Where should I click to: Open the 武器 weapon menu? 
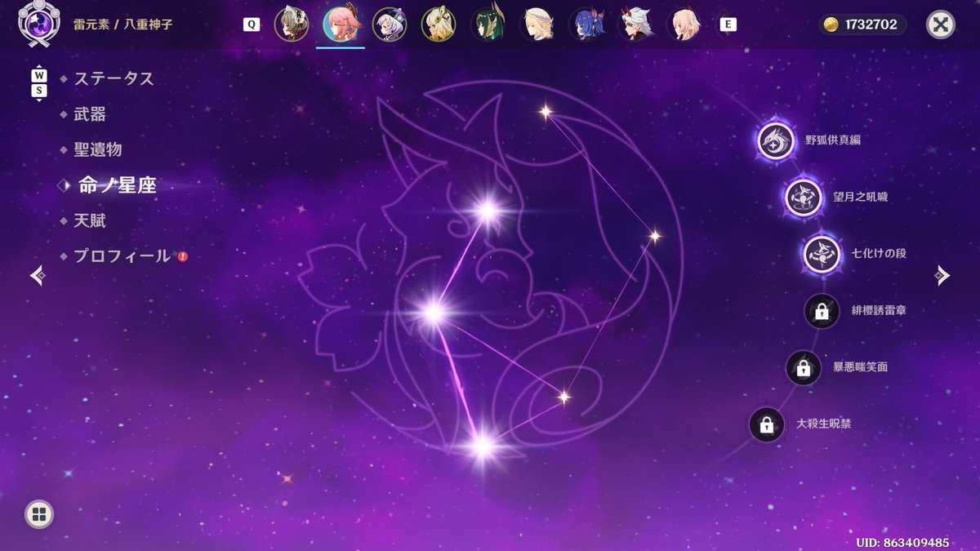tap(90, 114)
